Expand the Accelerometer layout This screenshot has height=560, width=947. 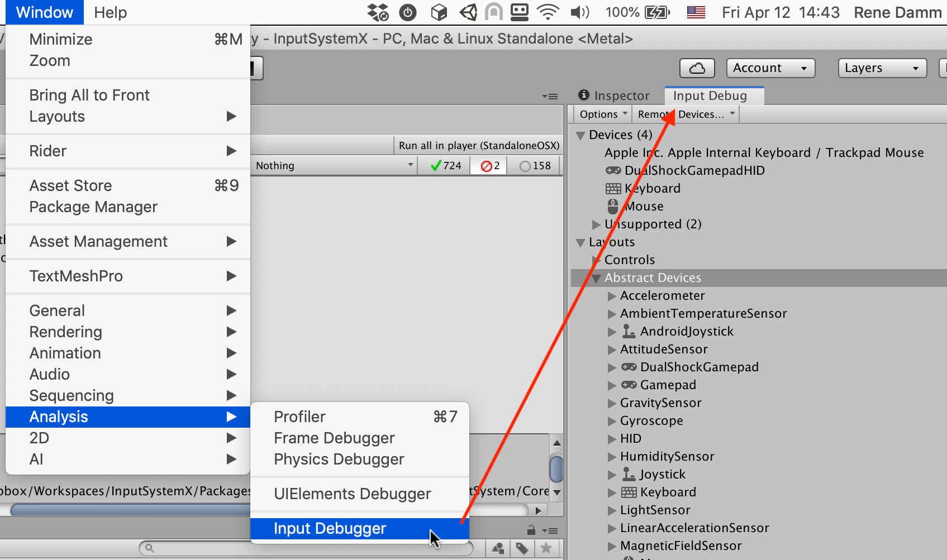coord(612,296)
